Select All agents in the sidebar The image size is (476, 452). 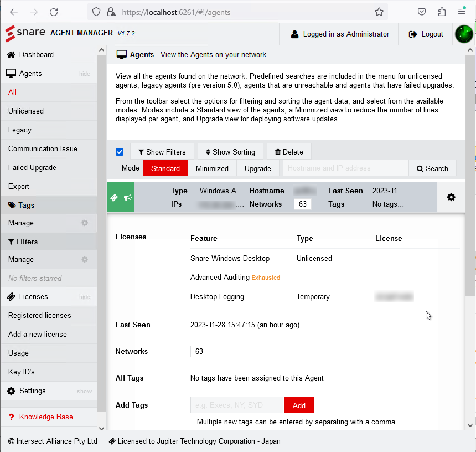[49, 93]
